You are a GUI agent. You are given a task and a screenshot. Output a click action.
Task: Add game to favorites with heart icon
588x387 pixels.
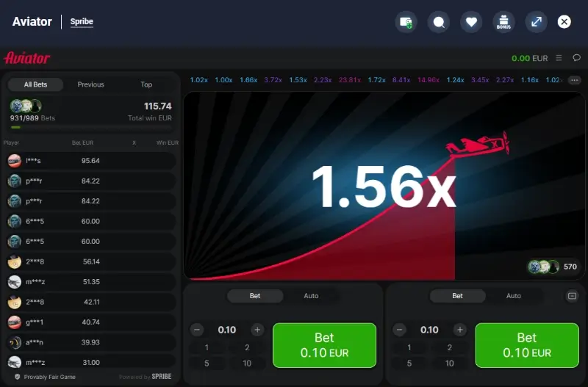[471, 22]
